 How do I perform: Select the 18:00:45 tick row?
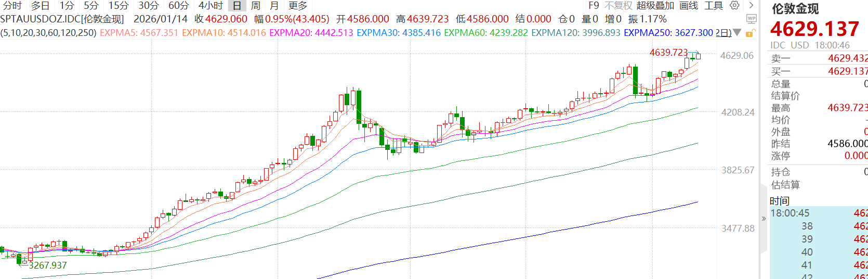(819, 213)
